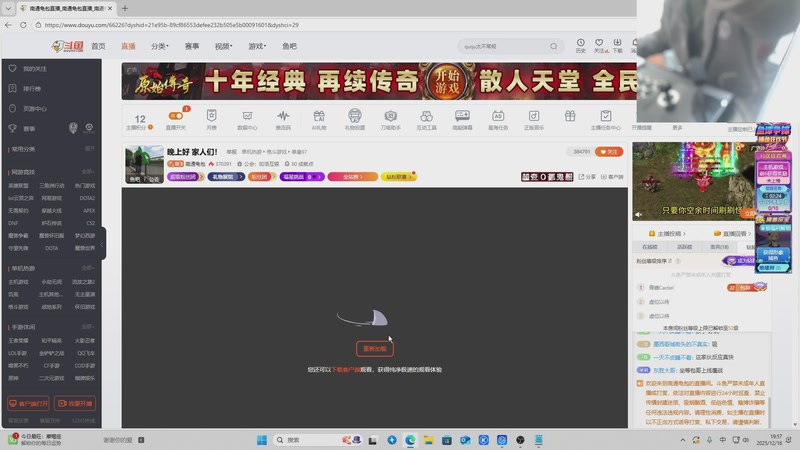Open Microsoft Edge in the taskbar

(410, 440)
